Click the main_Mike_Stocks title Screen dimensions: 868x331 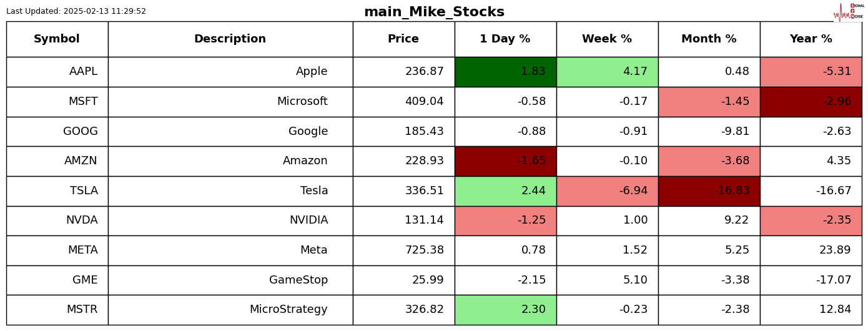[x=434, y=12]
